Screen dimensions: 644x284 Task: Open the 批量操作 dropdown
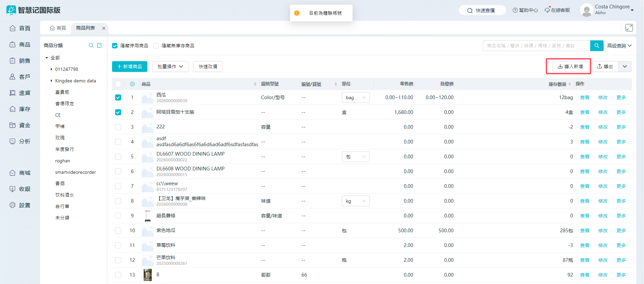pos(170,67)
